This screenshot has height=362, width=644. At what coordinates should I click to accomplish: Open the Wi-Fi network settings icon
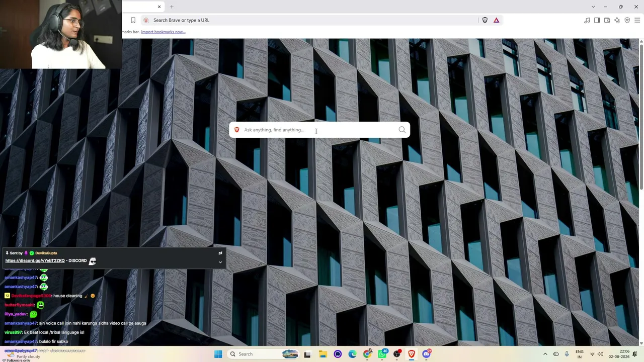point(592,354)
